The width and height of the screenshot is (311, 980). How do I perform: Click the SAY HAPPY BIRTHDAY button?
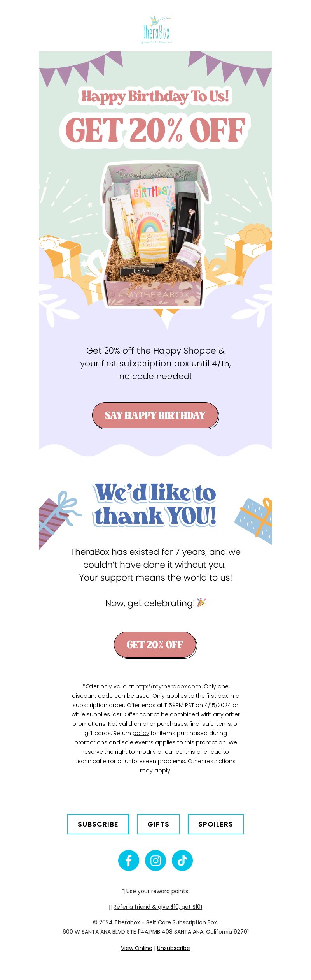click(x=155, y=415)
